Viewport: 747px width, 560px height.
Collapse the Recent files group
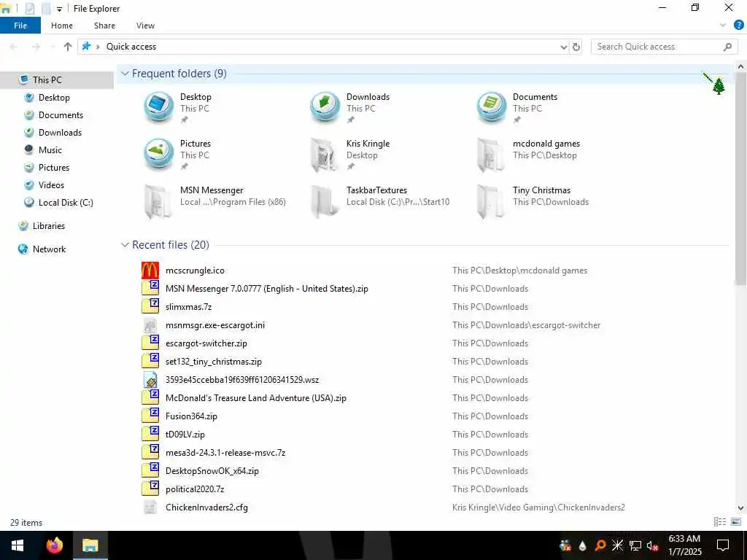125,245
